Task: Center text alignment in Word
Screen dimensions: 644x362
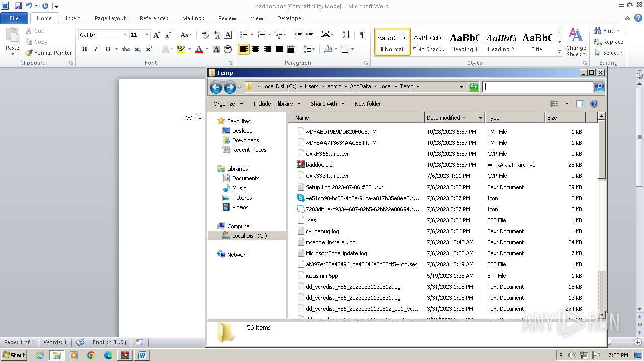Action: click(x=256, y=49)
